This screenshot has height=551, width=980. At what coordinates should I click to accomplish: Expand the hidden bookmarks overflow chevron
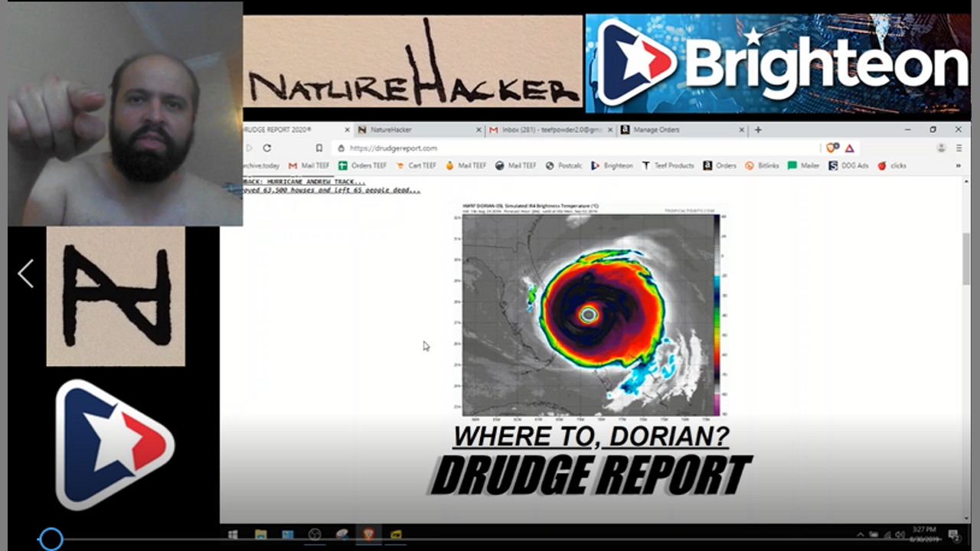click(x=958, y=165)
